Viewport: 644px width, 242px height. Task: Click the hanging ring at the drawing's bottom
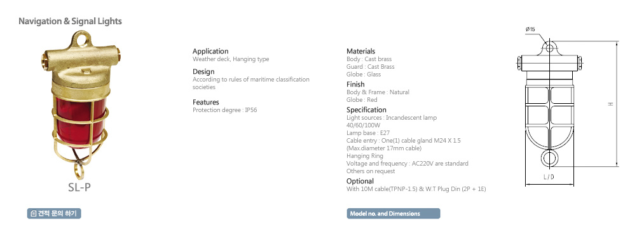click(x=549, y=158)
